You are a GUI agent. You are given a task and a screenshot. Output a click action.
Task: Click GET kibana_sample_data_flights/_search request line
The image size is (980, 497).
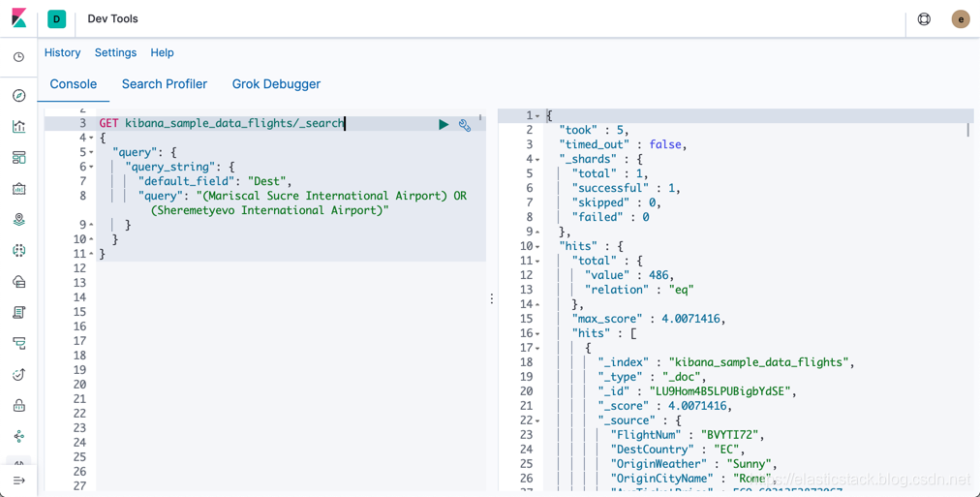pyautogui.click(x=222, y=124)
